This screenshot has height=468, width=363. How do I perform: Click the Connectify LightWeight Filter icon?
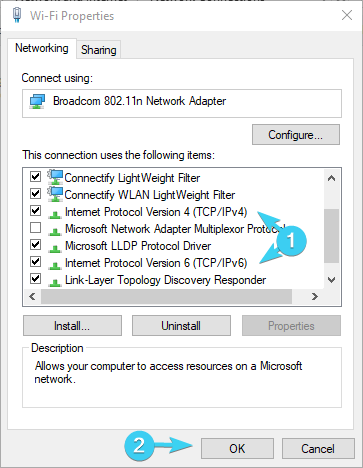tap(55, 177)
